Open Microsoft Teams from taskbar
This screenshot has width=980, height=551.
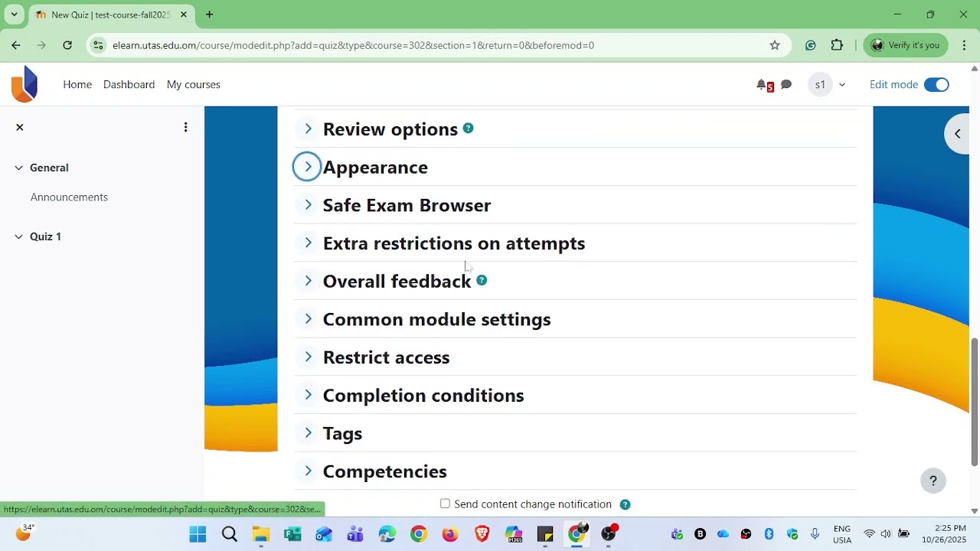tap(355, 534)
